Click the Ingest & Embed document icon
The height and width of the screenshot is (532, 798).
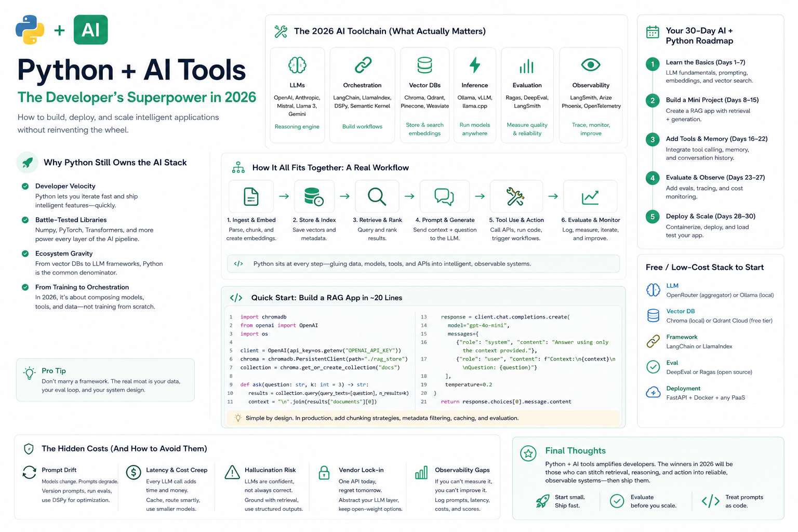pyautogui.click(x=251, y=197)
